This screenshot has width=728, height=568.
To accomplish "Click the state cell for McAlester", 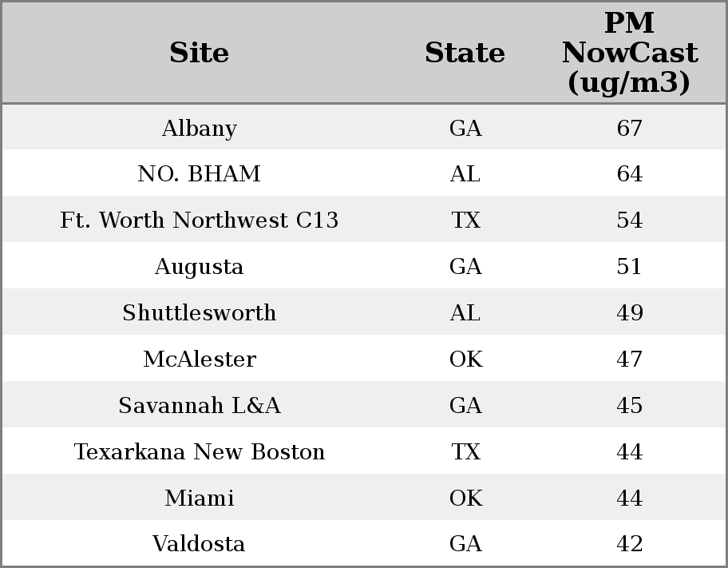I will (465, 359).
